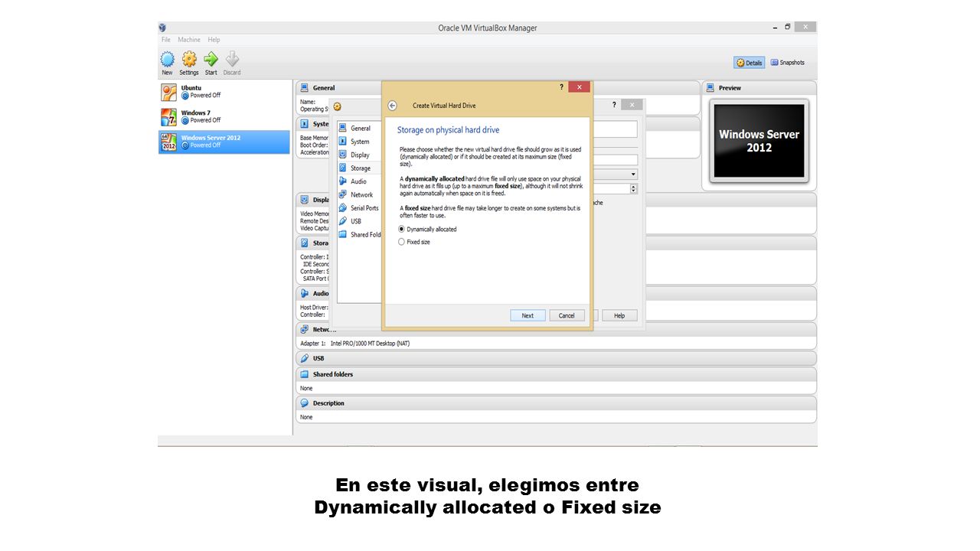Viewport: 980px width, 551px height.
Task: Click the USB section icon in the details pane
Action: [x=305, y=358]
